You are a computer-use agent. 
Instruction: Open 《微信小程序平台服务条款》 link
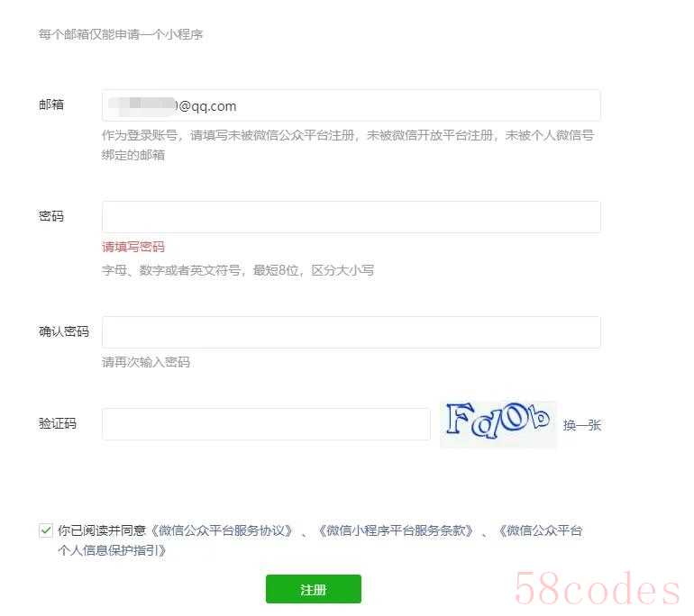point(397,530)
